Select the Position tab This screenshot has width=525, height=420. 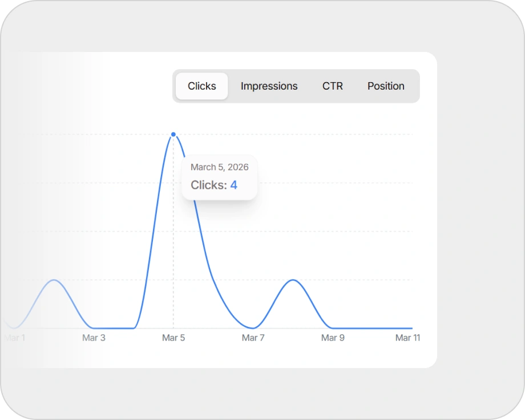point(385,86)
